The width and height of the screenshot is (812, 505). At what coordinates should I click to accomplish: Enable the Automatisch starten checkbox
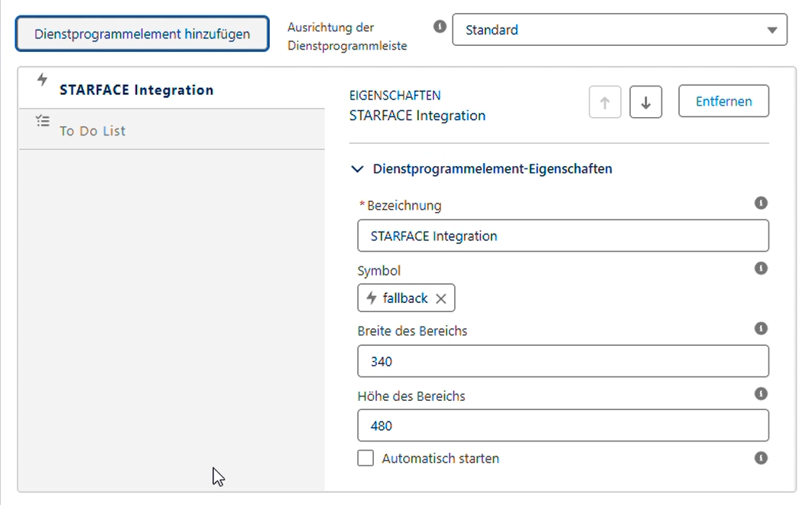tap(366, 458)
